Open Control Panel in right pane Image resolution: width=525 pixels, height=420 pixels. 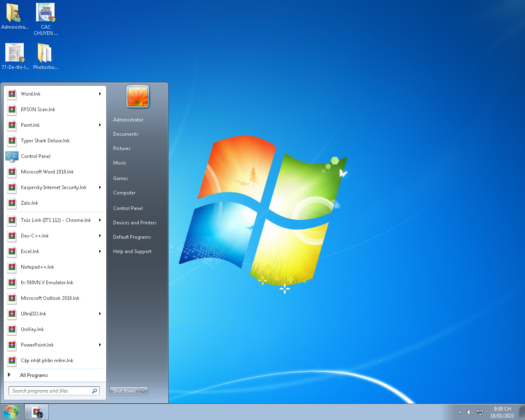(128, 208)
